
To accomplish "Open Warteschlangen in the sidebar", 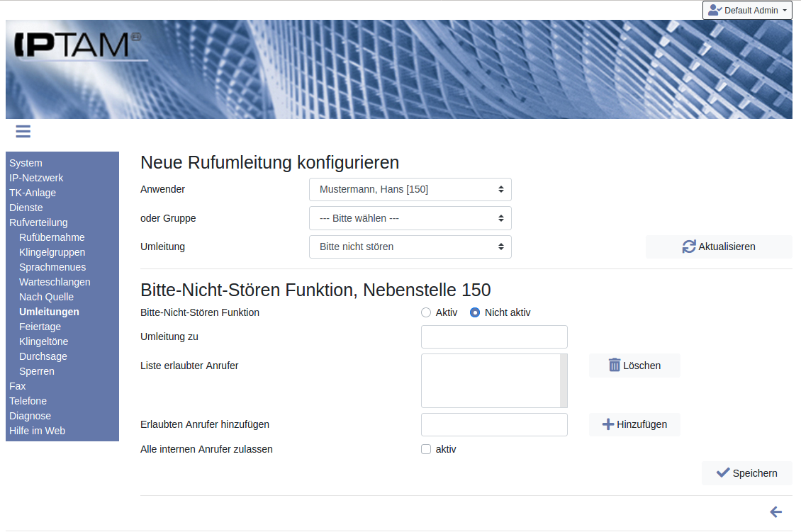I will 55,282.
